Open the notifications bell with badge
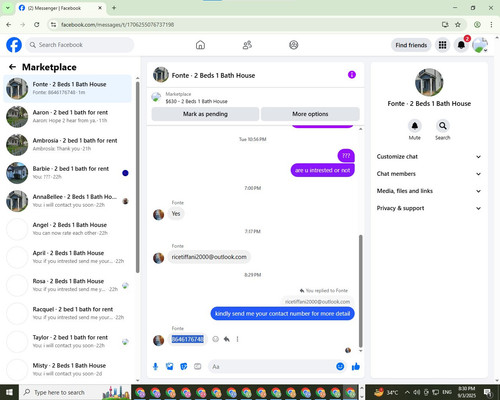 (461, 45)
